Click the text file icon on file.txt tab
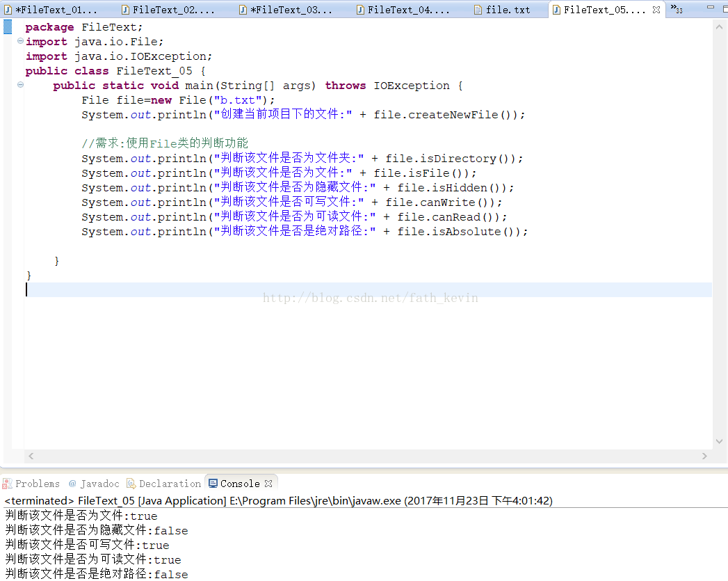This screenshot has height=581, width=728. pyautogui.click(x=478, y=9)
